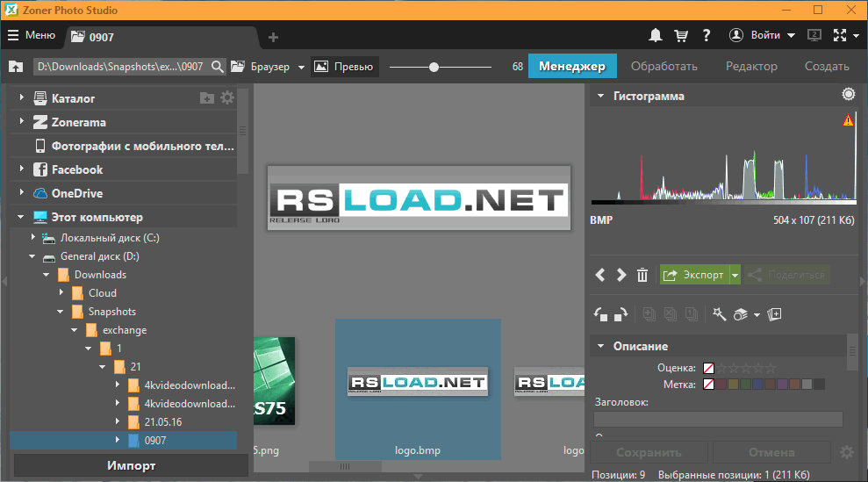Screen dimensions: 868x482
Task: Expand the Каталог tree node
Action: (x=22, y=97)
